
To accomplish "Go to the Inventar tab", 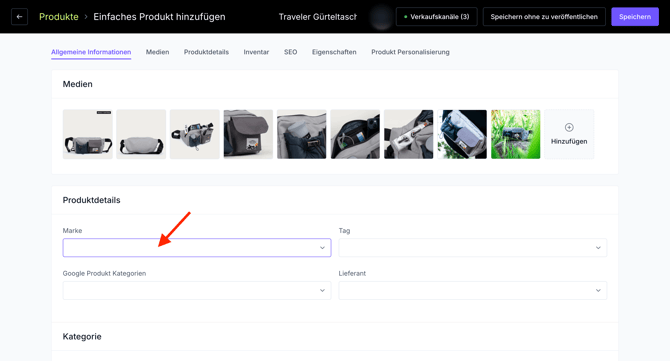I will click(x=256, y=52).
